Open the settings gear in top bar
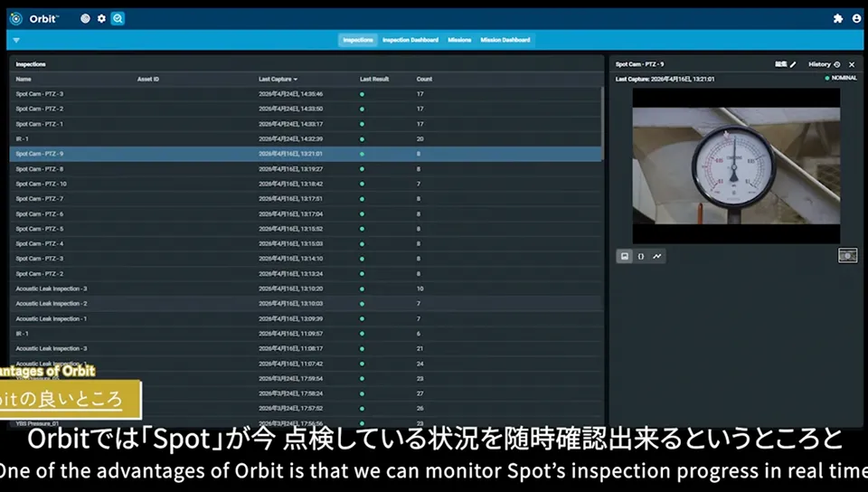Image resolution: width=868 pixels, height=492 pixels. [x=101, y=18]
